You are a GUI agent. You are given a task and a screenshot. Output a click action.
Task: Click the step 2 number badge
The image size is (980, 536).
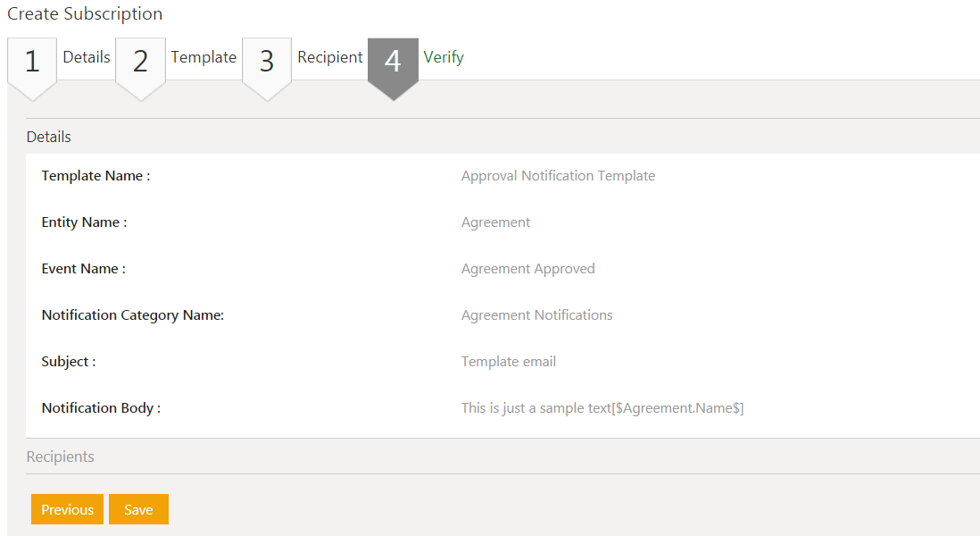[x=140, y=62]
